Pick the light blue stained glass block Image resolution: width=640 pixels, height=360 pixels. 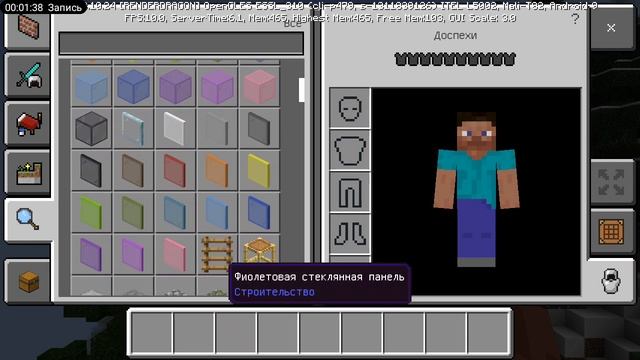pos(91,86)
